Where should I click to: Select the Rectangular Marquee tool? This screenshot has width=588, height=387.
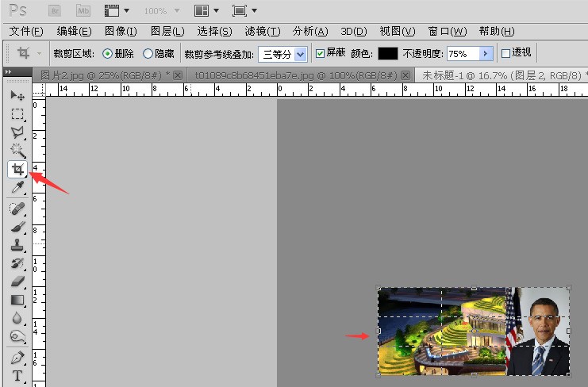click(x=17, y=114)
